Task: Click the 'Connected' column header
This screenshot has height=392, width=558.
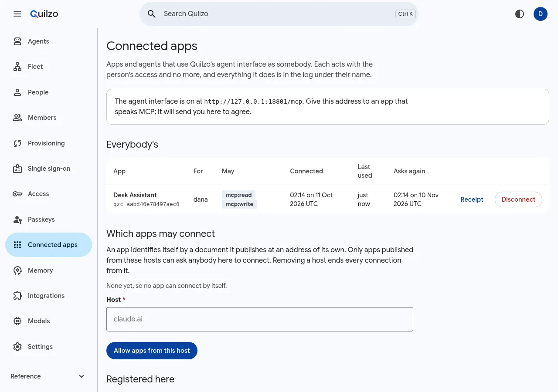Action: tap(306, 171)
